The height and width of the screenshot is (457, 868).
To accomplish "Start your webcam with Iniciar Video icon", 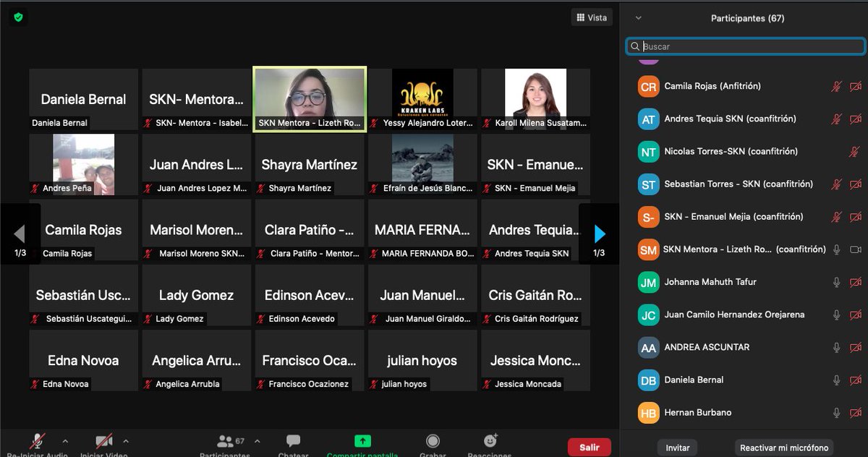I will point(102,443).
